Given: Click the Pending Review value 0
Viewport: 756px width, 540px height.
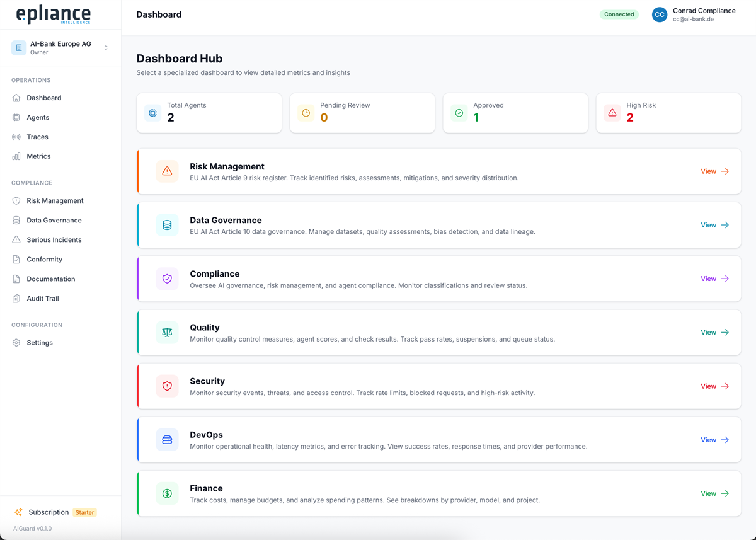Looking at the screenshot, I should (x=324, y=118).
